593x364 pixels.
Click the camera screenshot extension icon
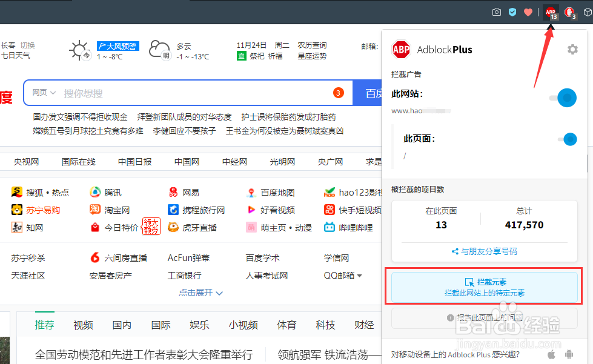(x=497, y=12)
